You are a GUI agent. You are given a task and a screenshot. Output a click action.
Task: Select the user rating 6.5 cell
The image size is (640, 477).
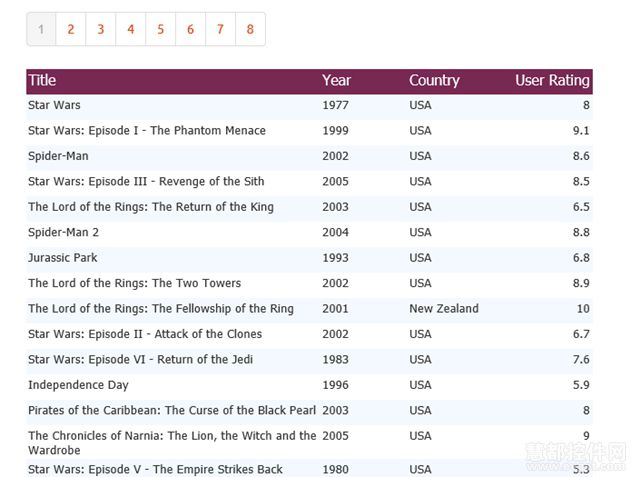tap(581, 207)
